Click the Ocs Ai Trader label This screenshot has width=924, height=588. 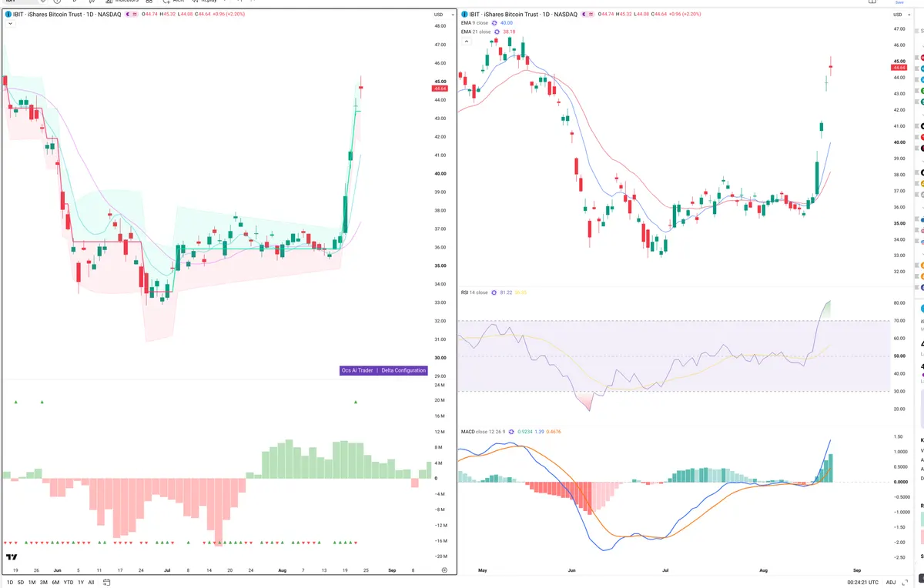coord(357,370)
